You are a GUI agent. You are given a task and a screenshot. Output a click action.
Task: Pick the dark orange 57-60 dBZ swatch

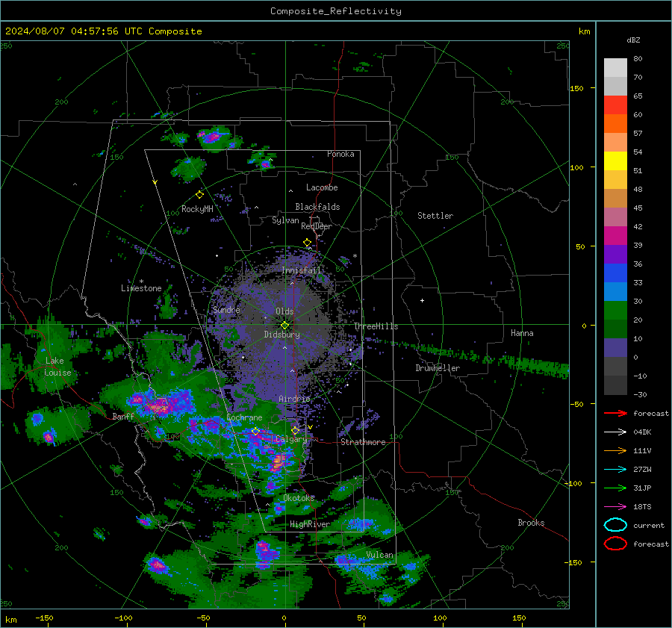pos(615,124)
